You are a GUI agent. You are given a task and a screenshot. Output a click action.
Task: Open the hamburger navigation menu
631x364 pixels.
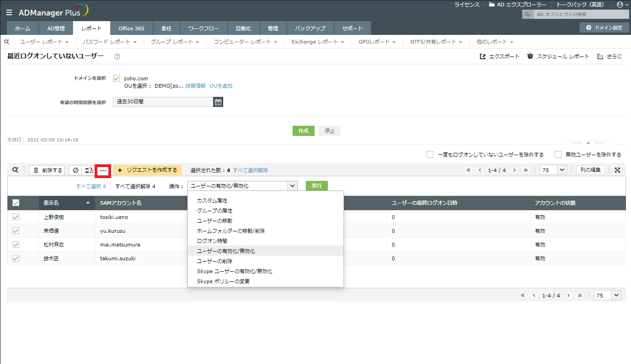[x=9, y=12]
